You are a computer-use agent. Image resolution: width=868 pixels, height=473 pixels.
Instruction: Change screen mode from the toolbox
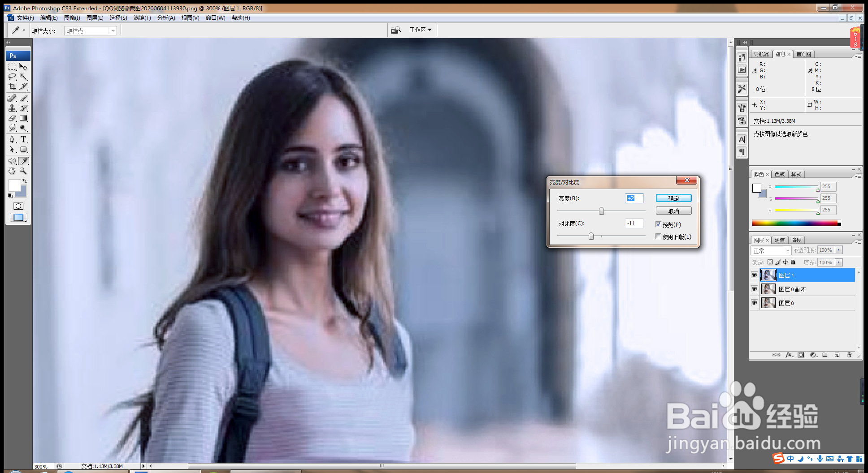coord(18,217)
